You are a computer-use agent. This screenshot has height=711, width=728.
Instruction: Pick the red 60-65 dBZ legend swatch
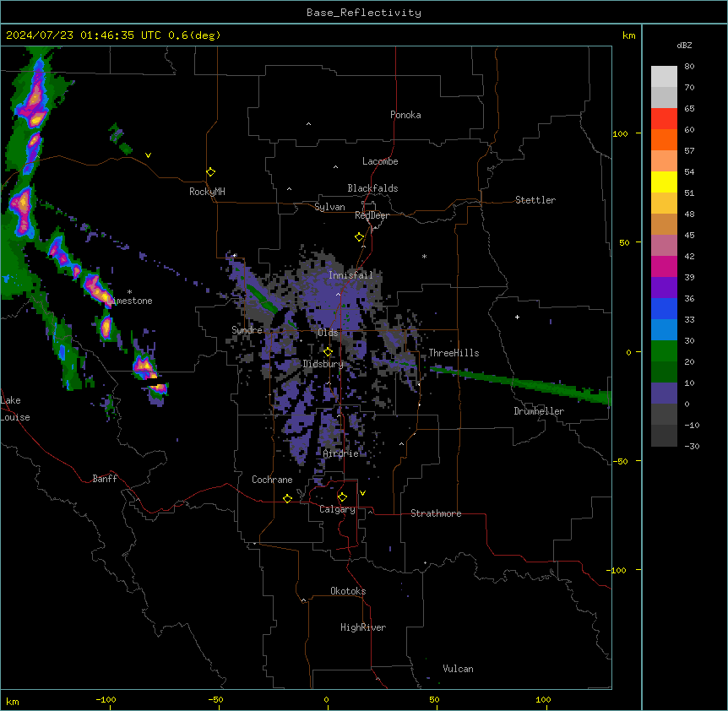[664, 119]
